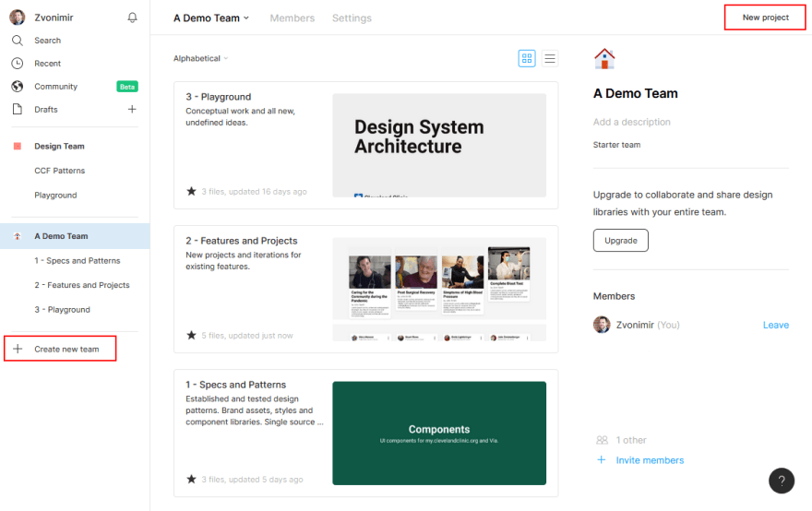Click the Search magnifier icon
The height and width of the screenshot is (511, 812).
click(x=18, y=41)
